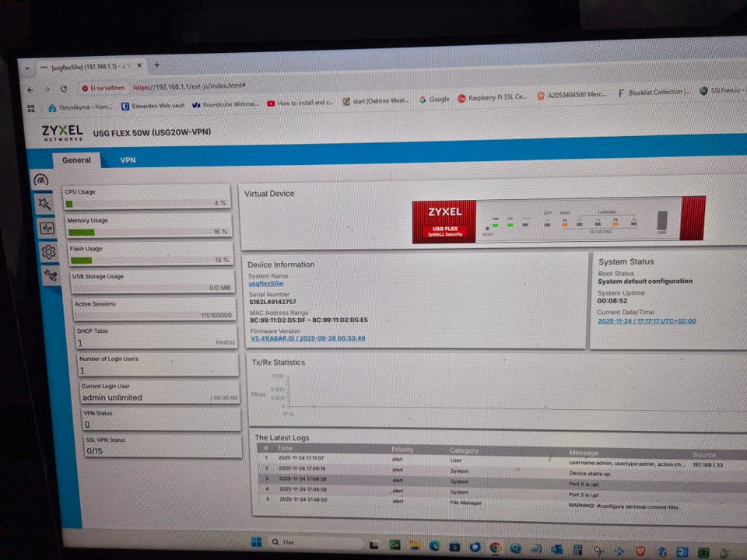This screenshot has height=560, width=747.
Task: Open the Dashboard icon in Zyxel sidebar
Action: coord(41,180)
